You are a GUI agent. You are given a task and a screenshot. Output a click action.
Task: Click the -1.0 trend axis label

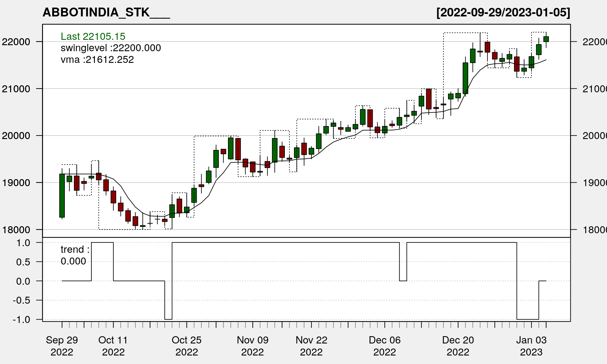click(x=21, y=319)
